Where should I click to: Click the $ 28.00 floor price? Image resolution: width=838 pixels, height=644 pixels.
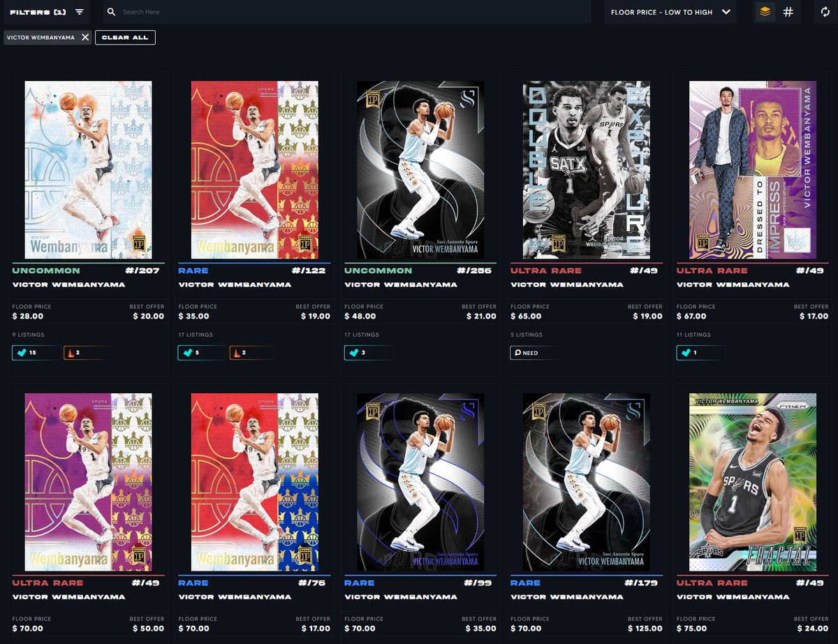(27, 316)
